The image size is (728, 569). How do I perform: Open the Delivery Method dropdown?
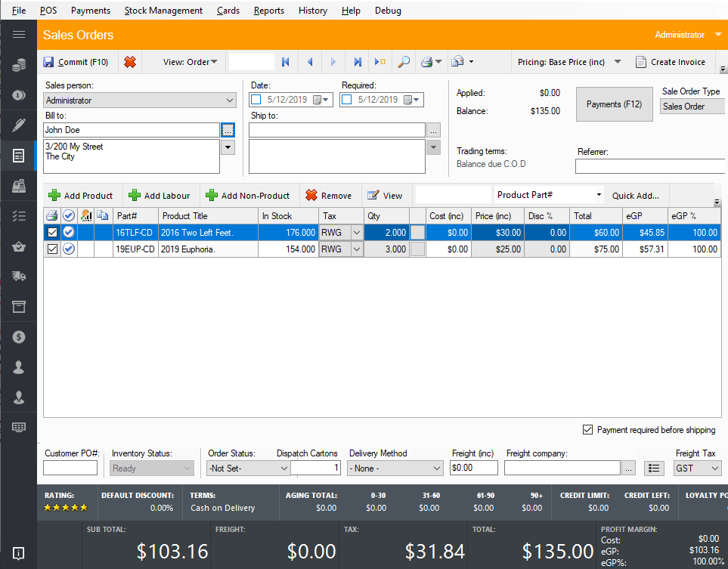436,468
